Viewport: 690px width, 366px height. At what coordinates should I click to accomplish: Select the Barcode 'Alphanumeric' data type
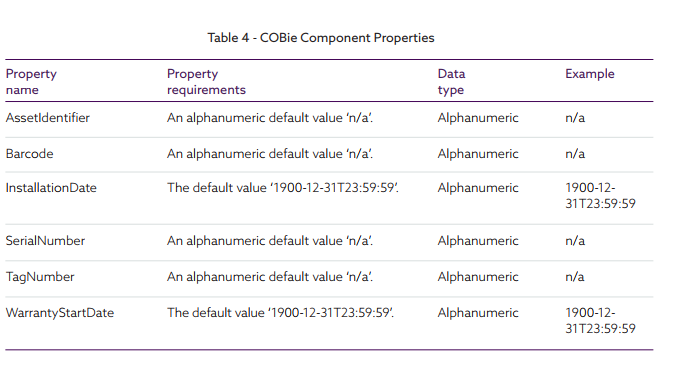(x=478, y=154)
